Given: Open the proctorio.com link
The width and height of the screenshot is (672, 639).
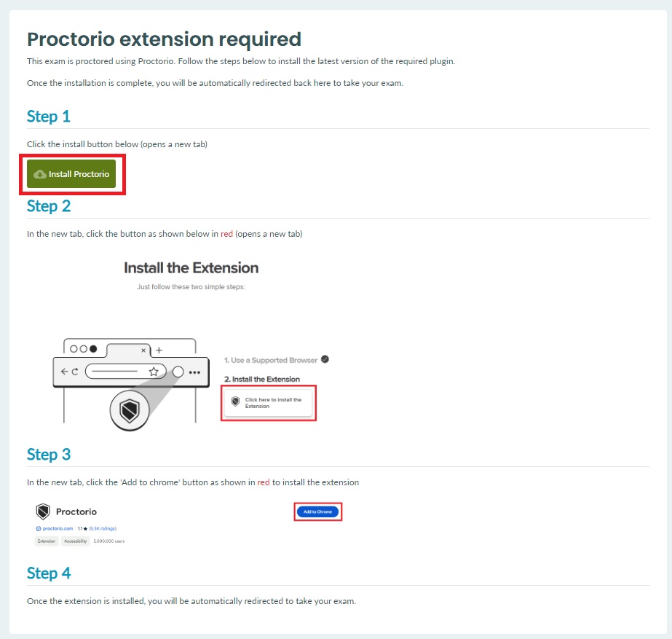Looking at the screenshot, I should (x=56, y=529).
